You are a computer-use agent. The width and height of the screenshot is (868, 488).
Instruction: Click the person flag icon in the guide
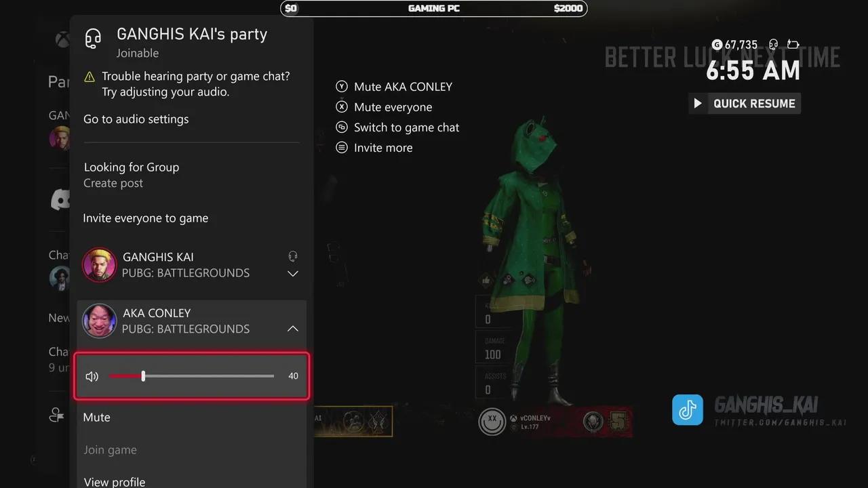(x=57, y=415)
